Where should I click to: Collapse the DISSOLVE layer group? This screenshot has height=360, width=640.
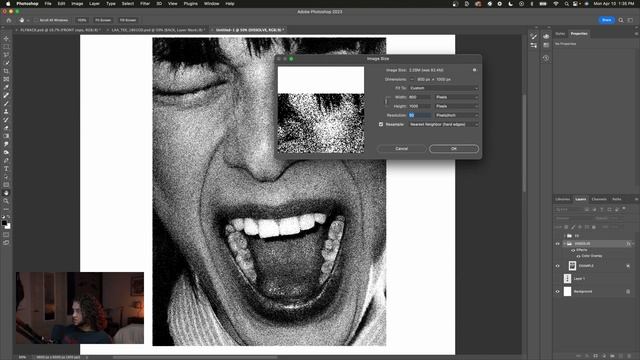click(x=564, y=244)
